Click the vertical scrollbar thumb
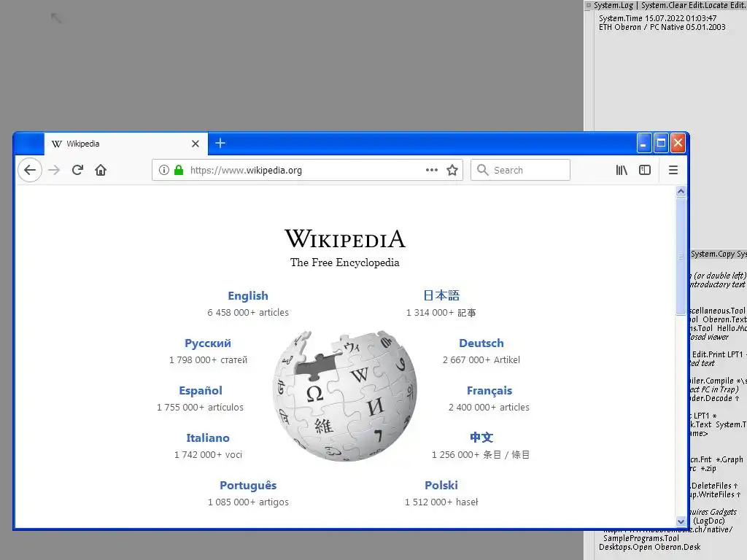Viewport: 747px width, 560px height. point(681,256)
